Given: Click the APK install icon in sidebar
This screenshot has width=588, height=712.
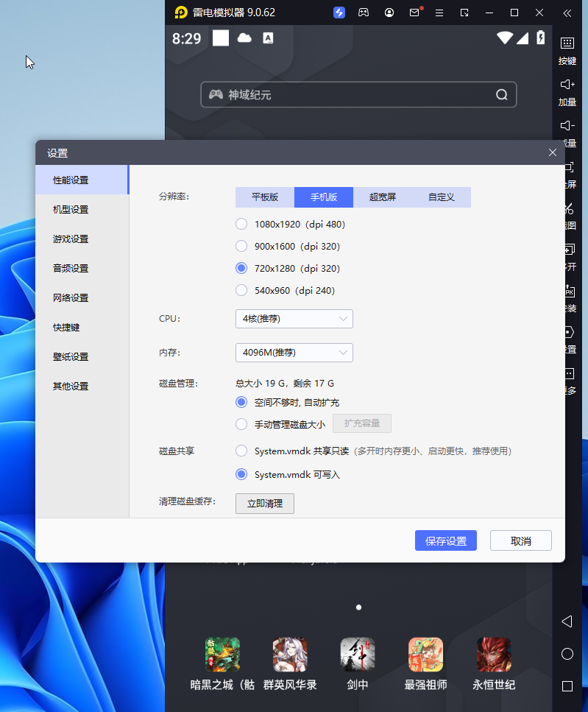Looking at the screenshot, I should click(570, 291).
